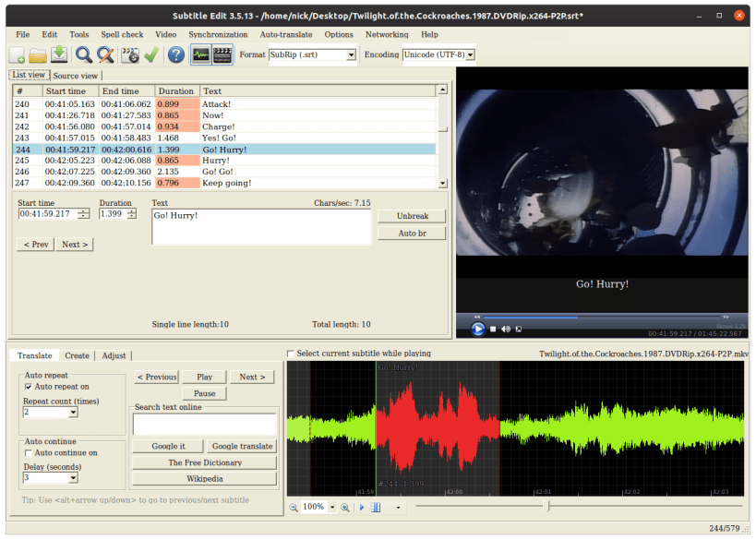
Task: Open Help with blue question icon
Action: pos(175,55)
